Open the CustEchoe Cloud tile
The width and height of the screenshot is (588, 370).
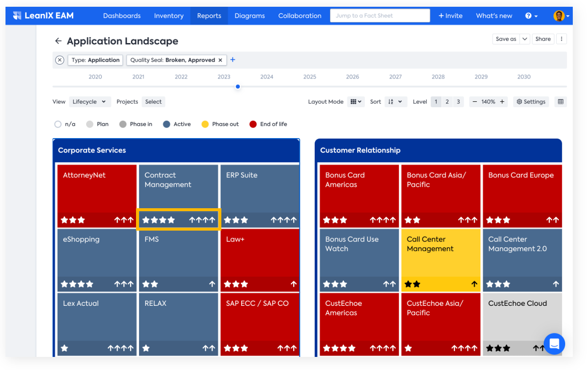522,324
